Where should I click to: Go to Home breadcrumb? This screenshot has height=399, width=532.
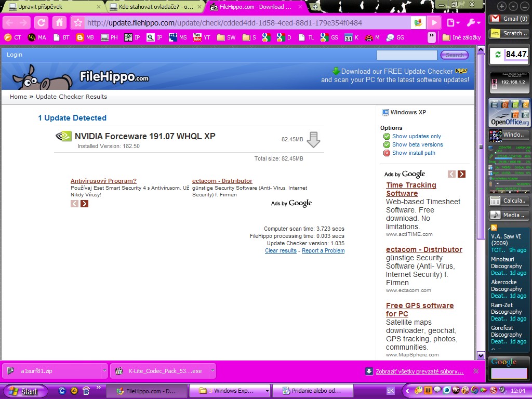pyautogui.click(x=18, y=97)
